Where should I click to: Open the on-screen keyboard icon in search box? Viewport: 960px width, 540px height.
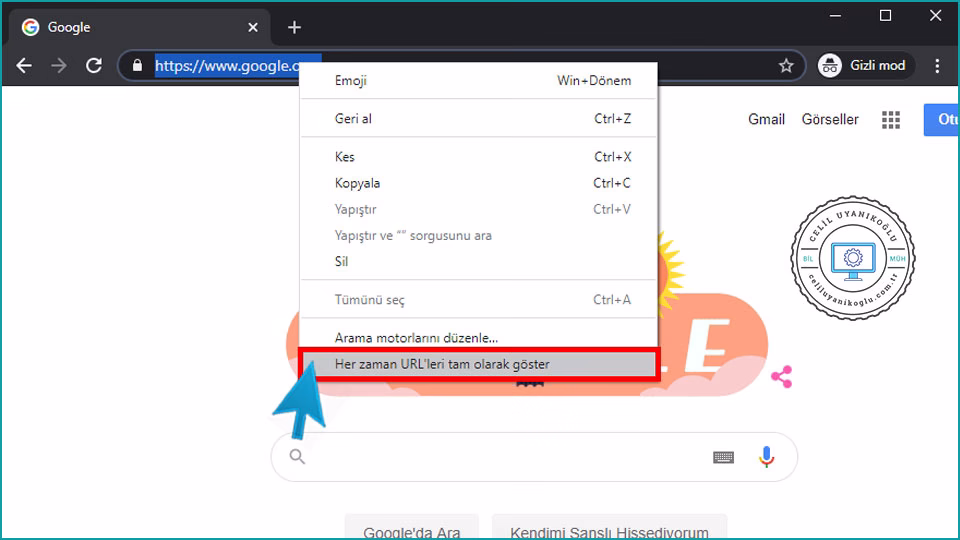click(x=723, y=457)
